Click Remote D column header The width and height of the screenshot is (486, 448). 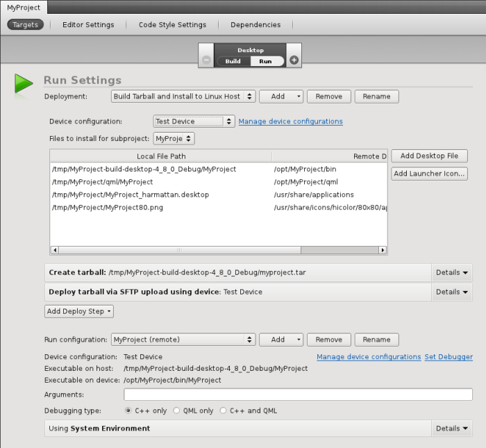[x=330, y=156]
